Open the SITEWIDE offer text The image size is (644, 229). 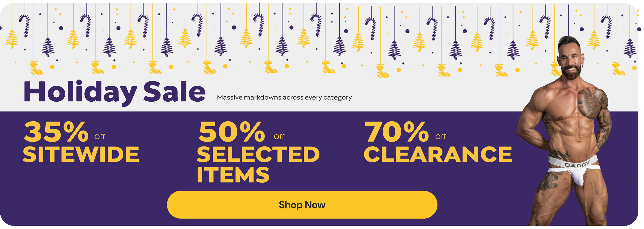coord(81,154)
